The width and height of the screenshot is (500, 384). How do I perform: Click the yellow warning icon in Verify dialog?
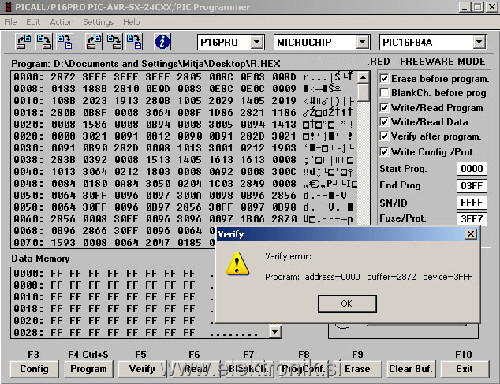point(237,264)
